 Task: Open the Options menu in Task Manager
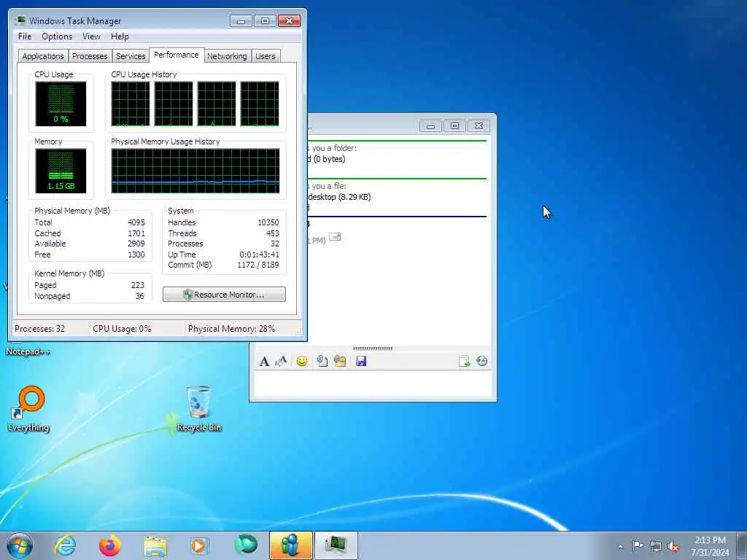57,36
